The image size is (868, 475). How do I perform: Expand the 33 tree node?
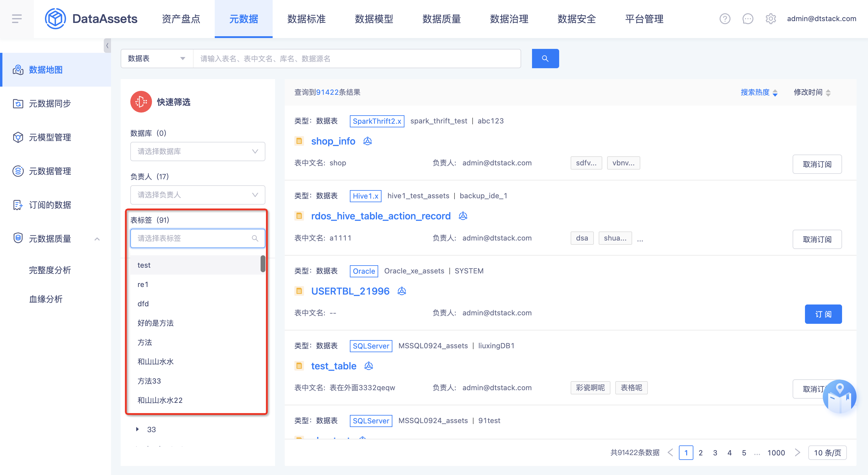(137, 429)
